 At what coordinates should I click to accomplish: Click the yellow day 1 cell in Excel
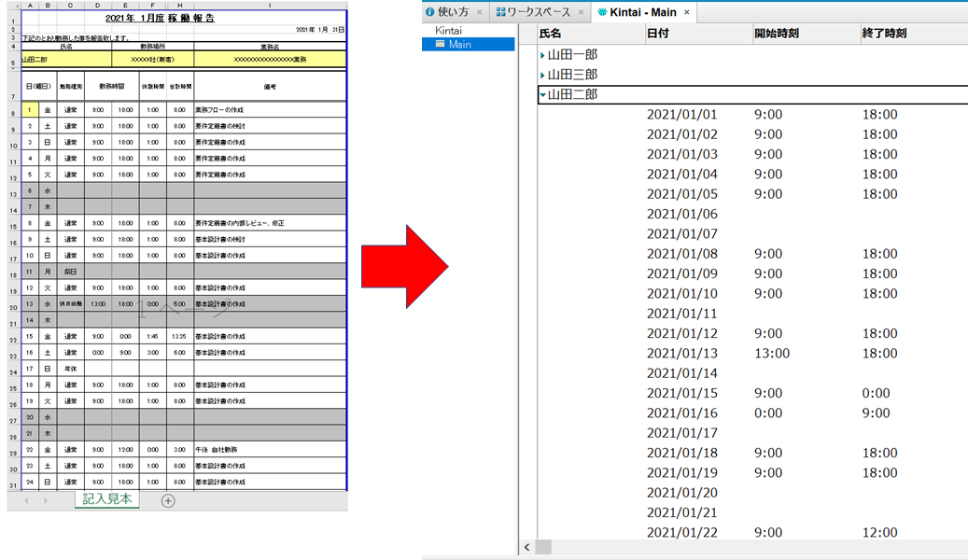point(30,110)
